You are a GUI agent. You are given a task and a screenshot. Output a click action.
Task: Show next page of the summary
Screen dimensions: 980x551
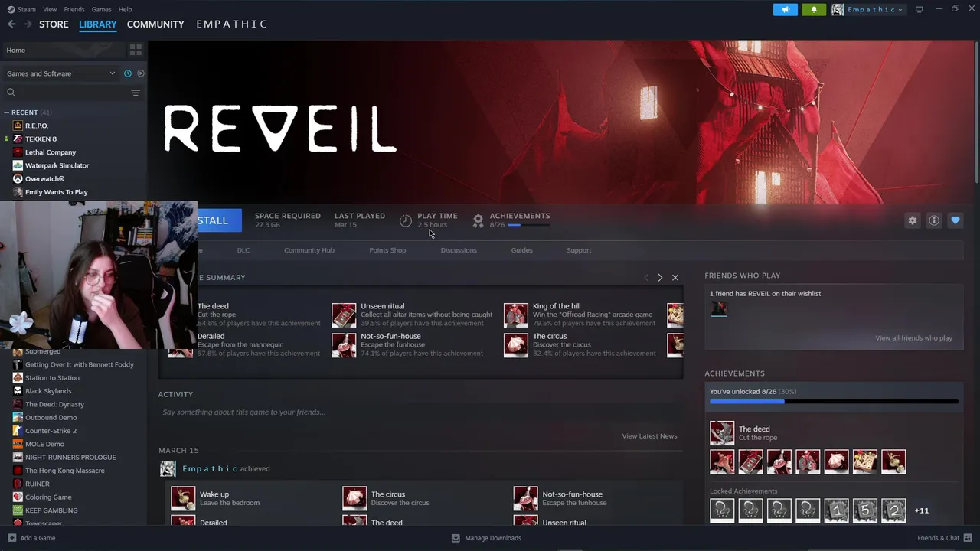[x=660, y=278]
